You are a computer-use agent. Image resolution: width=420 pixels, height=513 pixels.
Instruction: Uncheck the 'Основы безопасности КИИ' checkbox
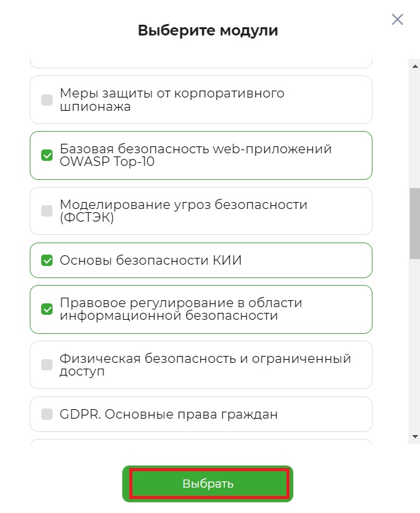click(x=47, y=260)
